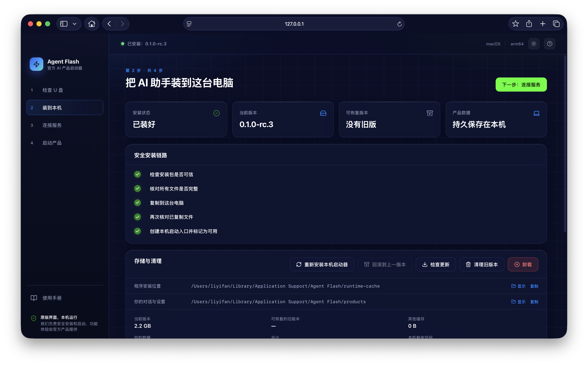Click the 产品数据 laptop icon
Screen dimensions: 588x366
[x=536, y=113]
